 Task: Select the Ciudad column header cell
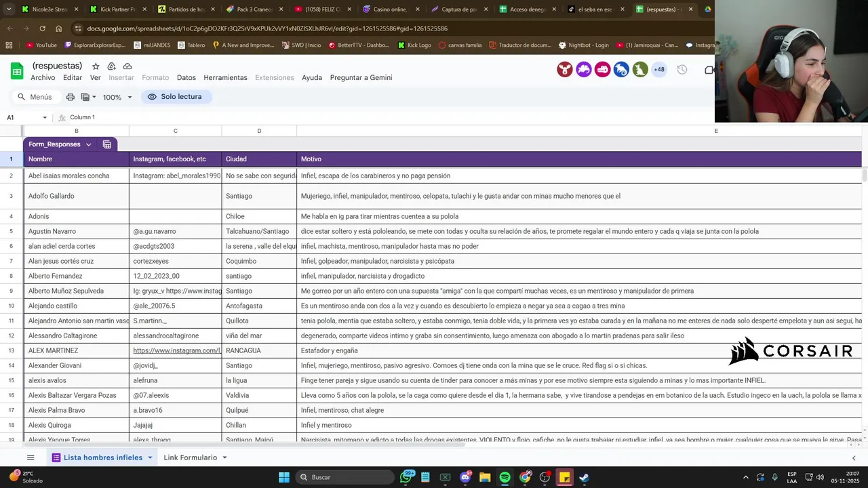(x=259, y=159)
